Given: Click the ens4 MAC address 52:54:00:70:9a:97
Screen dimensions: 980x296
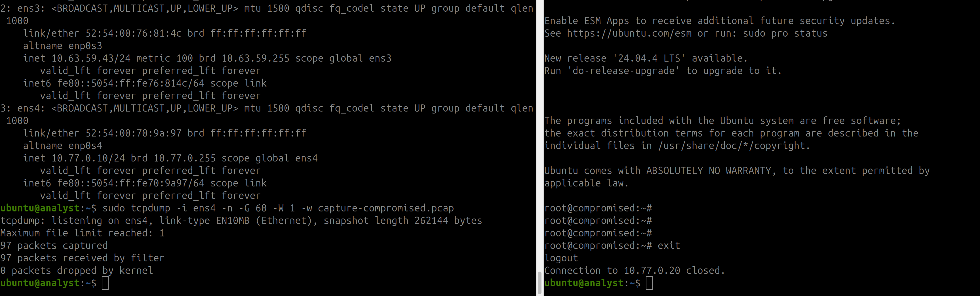Looking at the screenshot, I should (x=134, y=133).
